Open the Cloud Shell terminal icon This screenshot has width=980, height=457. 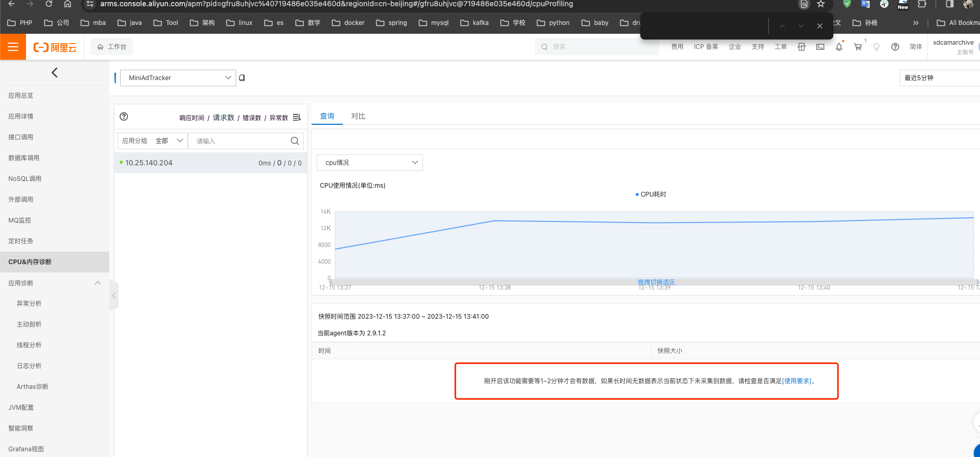pyautogui.click(x=820, y=47)
